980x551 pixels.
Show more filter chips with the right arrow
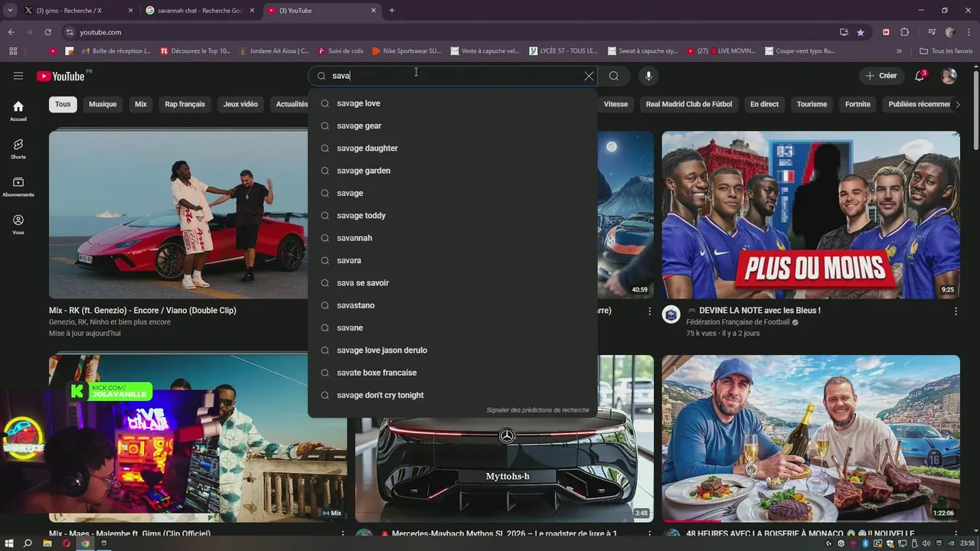point(957,104)
